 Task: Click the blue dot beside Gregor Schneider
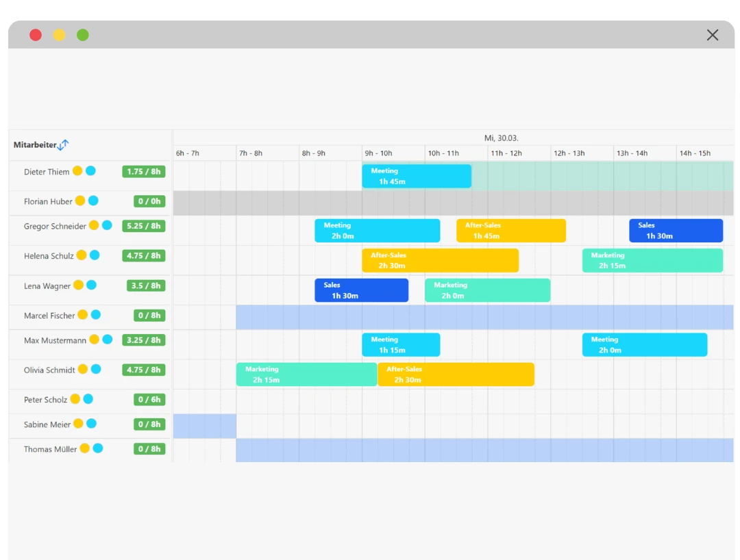107,225
